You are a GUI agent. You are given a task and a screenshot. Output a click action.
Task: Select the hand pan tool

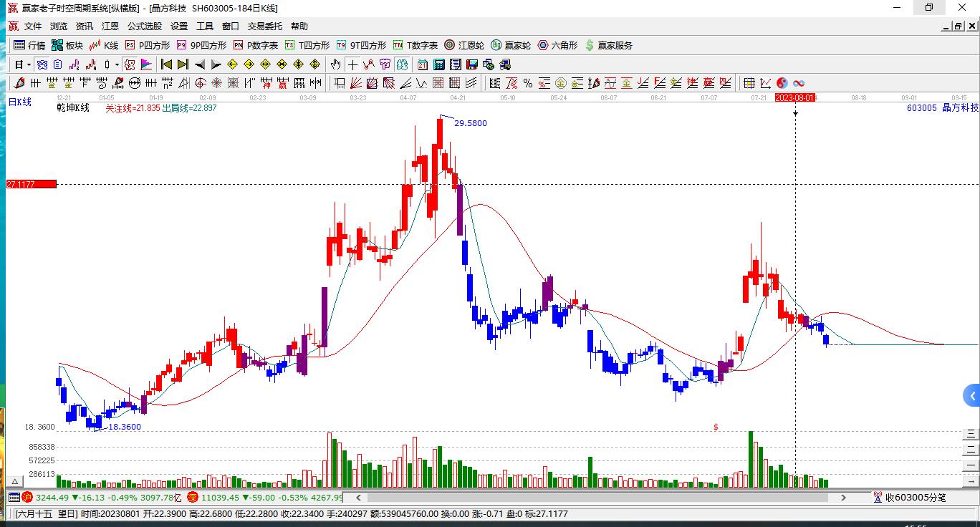[335, 64]
